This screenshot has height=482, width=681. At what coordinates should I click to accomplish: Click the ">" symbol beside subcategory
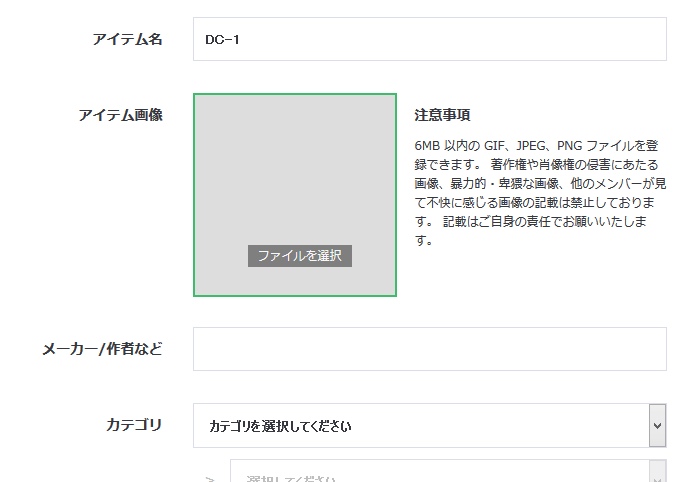[210, 478]
